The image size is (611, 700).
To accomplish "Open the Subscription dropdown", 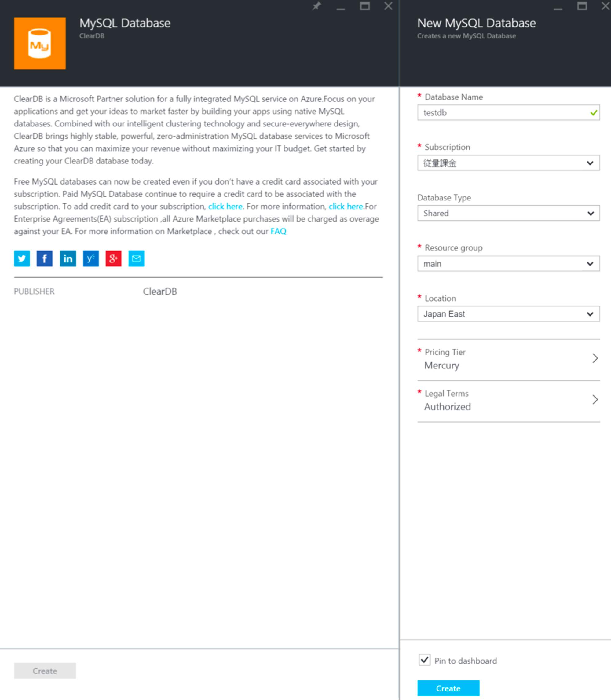I will click(x=508, y=163).
